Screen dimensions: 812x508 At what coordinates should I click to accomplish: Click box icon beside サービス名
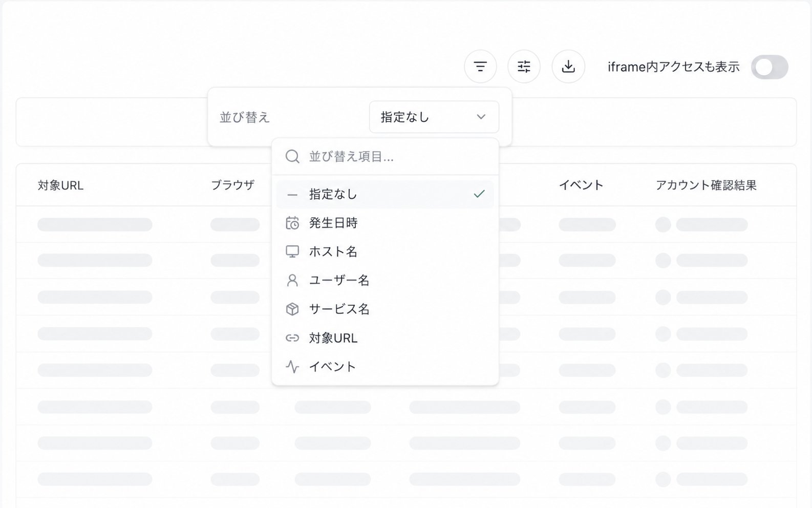pos(292,309)
